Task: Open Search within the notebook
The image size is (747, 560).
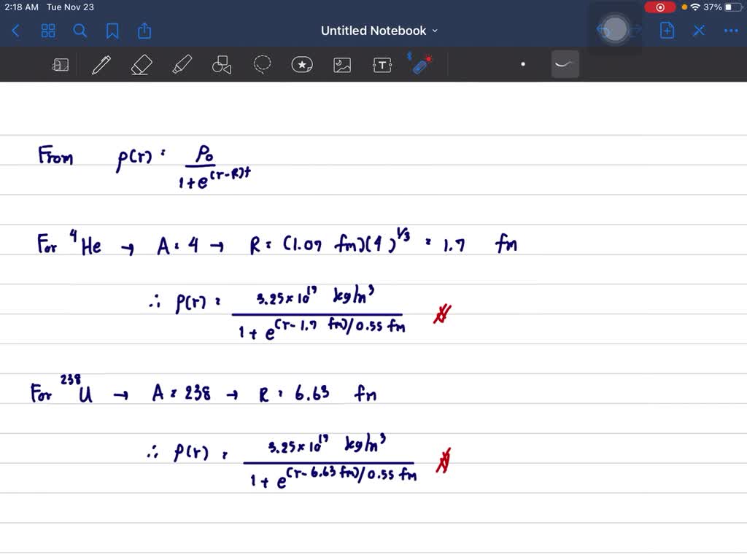Action: coord(80,31)
